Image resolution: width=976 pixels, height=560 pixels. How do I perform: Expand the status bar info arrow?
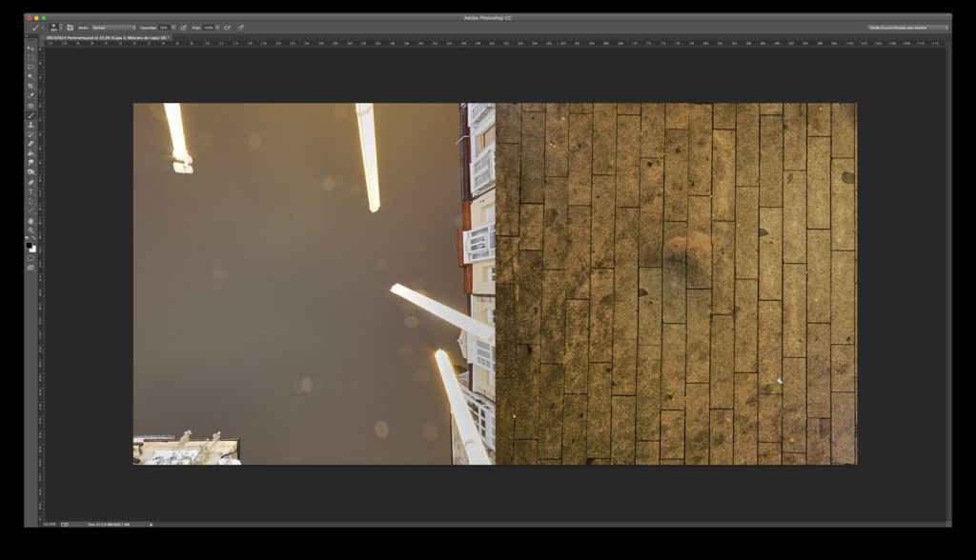[151, 525]
